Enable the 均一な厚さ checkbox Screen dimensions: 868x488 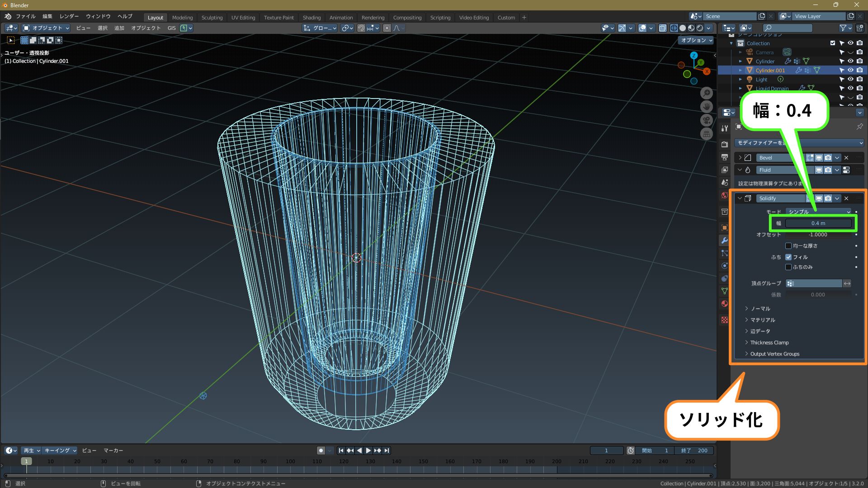click(x=788, y=246)
